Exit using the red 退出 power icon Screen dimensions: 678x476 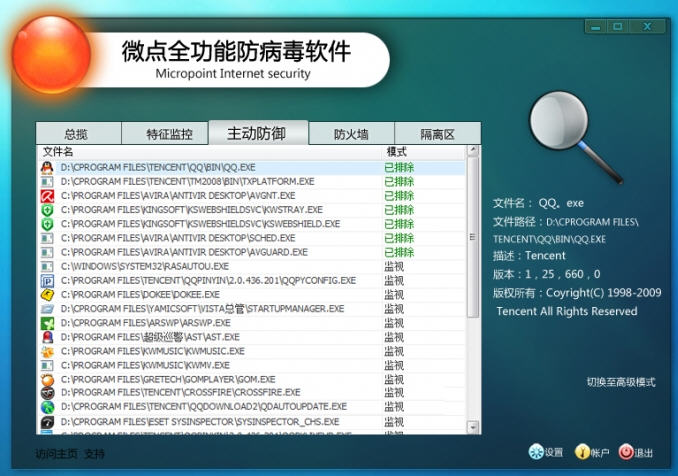pyautogui.click(x=626, y=452)
